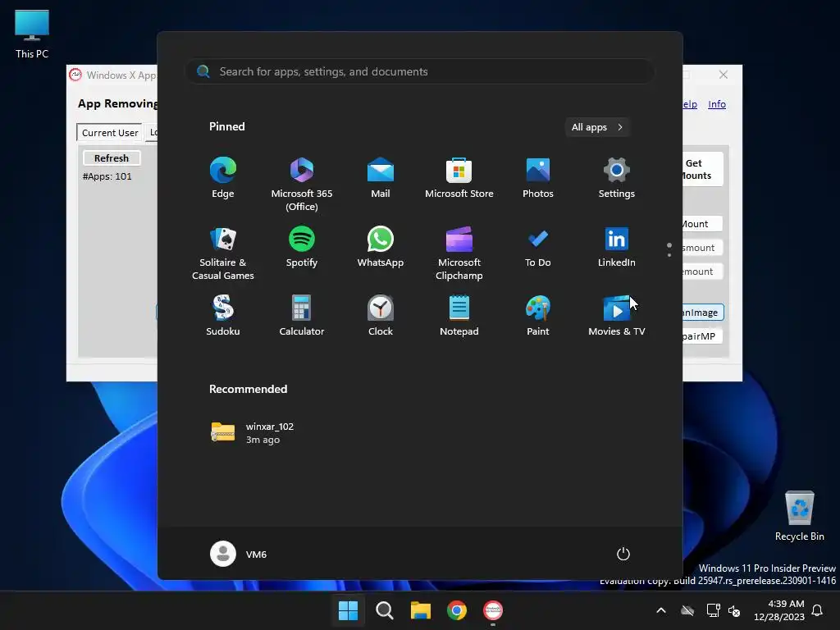This screenshot has height=630, width=840.
Task: Open the Clock app
Action: coord(381,316)
